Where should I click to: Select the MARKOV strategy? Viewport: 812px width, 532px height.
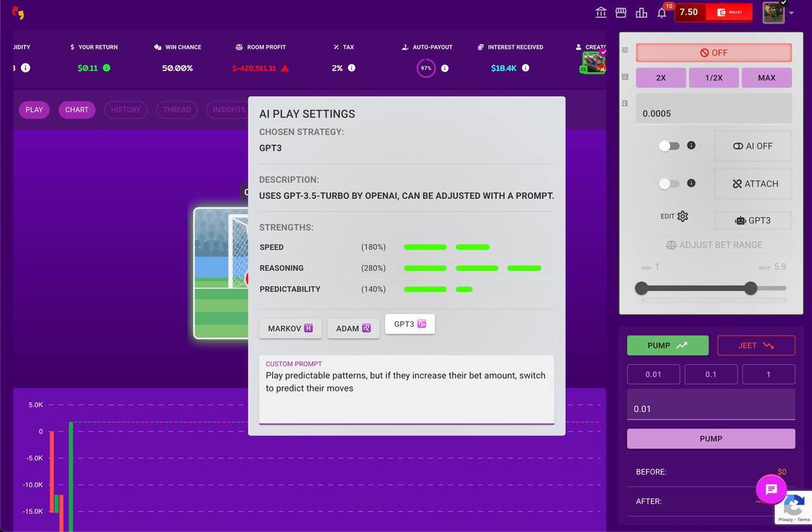[x=290, y=328]
